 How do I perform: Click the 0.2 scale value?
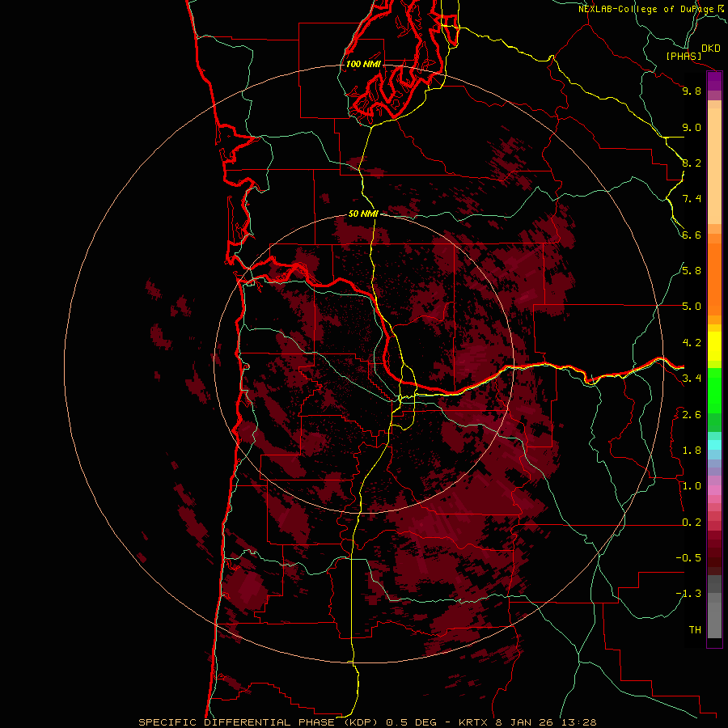[692, 523]
